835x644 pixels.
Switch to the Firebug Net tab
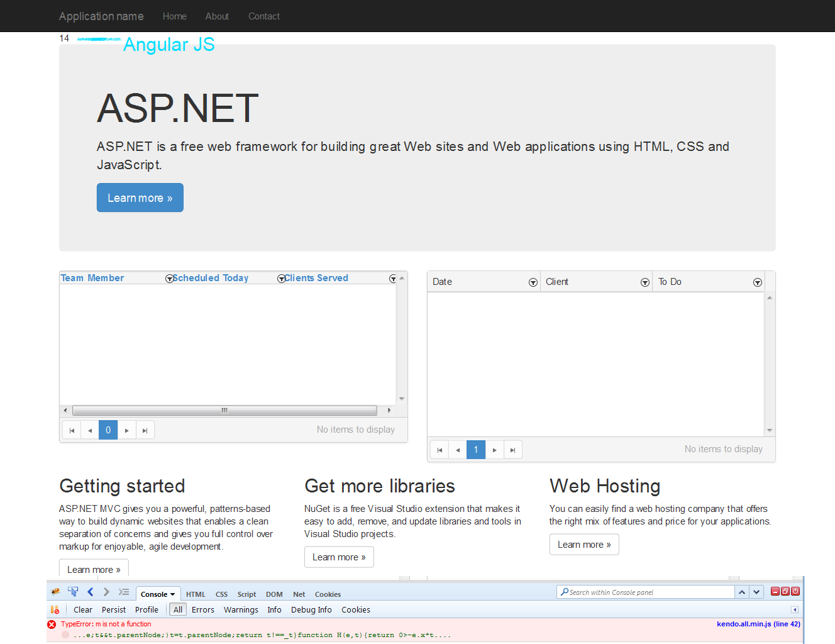(x=299, y=594)
